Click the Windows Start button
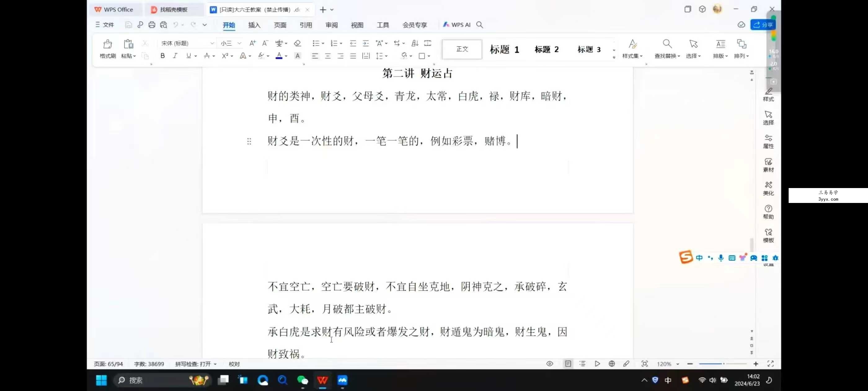The image size is (868, 391). [101, 380]
